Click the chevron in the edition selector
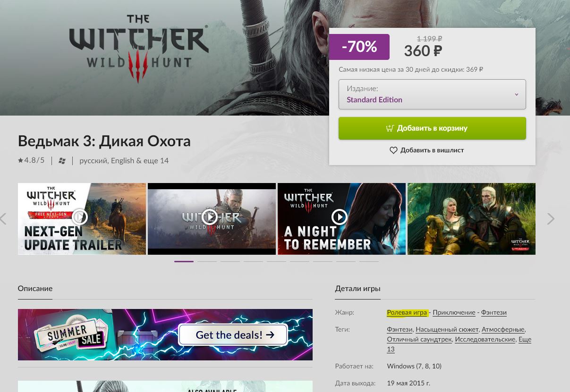570x392 pixels. (x=516, y=94)
